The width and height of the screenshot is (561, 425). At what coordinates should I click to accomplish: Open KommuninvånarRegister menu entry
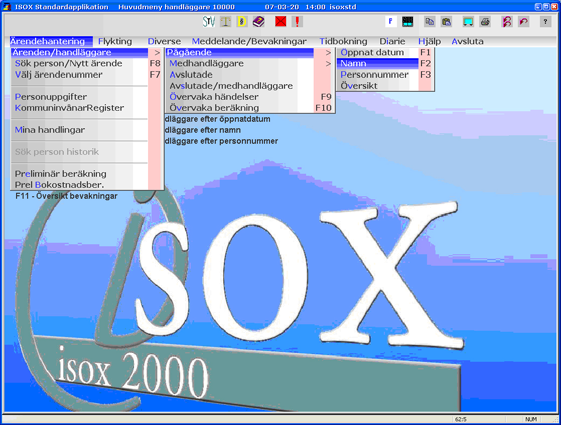[87, 108]
